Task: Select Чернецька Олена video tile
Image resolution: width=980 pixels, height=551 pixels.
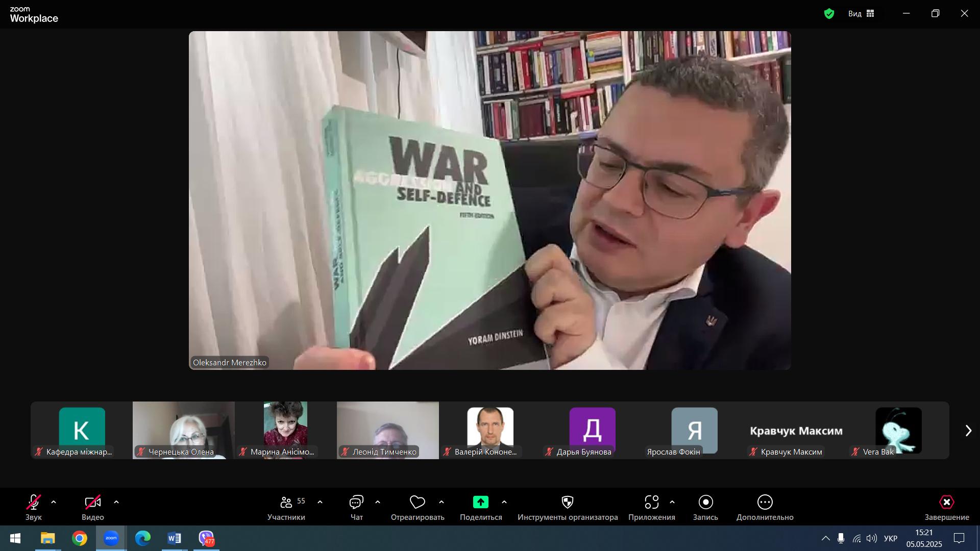Action: tap(184, 430)
